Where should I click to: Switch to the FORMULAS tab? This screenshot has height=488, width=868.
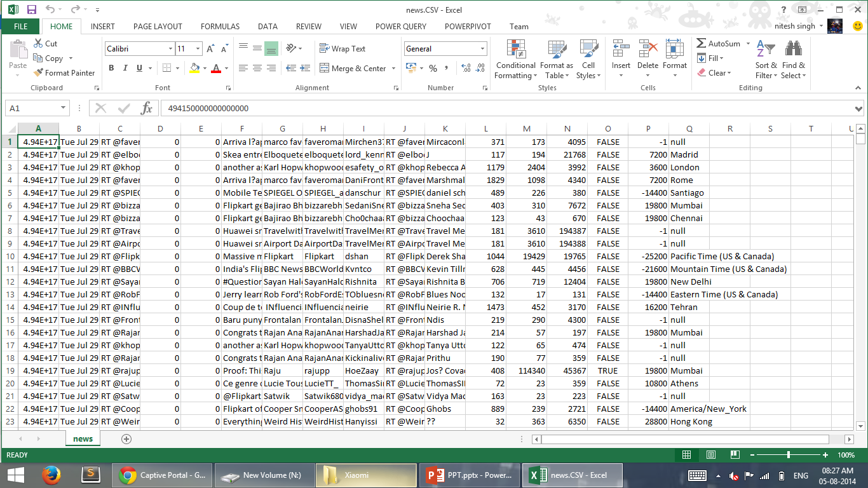coord(220,27)
